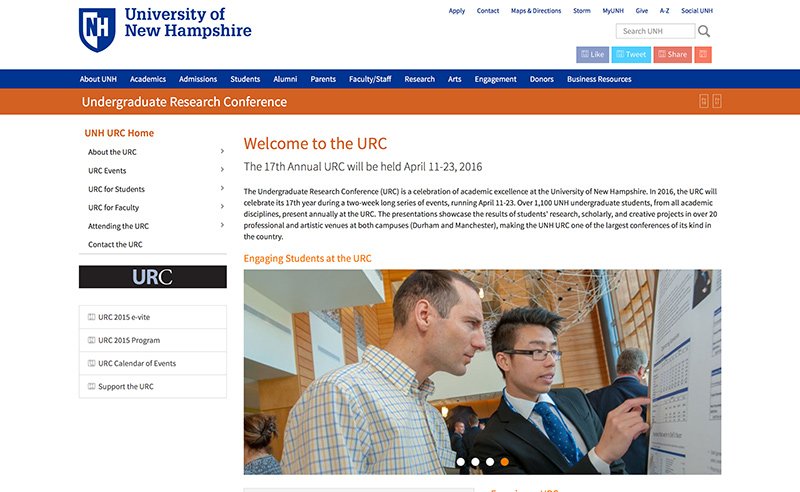Click the University of New Hampshire shield logo

coord(97,30)
